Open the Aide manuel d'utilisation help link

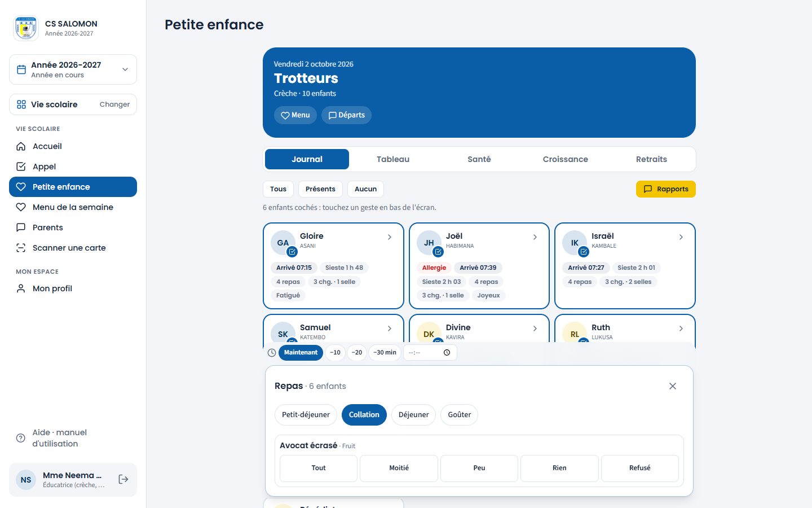pyautogui.click(x=73, y=438)
